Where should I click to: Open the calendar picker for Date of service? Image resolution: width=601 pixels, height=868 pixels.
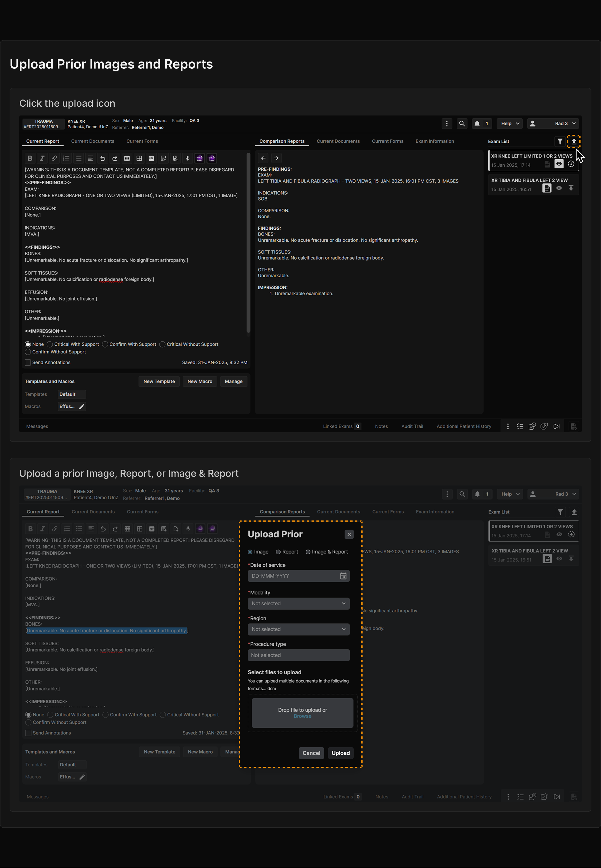tap(343, 576)
